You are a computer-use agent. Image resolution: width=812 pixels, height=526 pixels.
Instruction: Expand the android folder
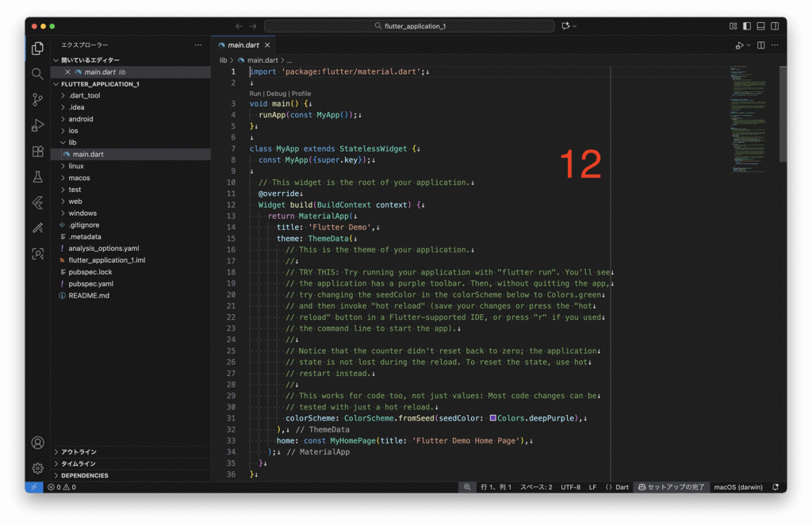[x=80, y=119]
